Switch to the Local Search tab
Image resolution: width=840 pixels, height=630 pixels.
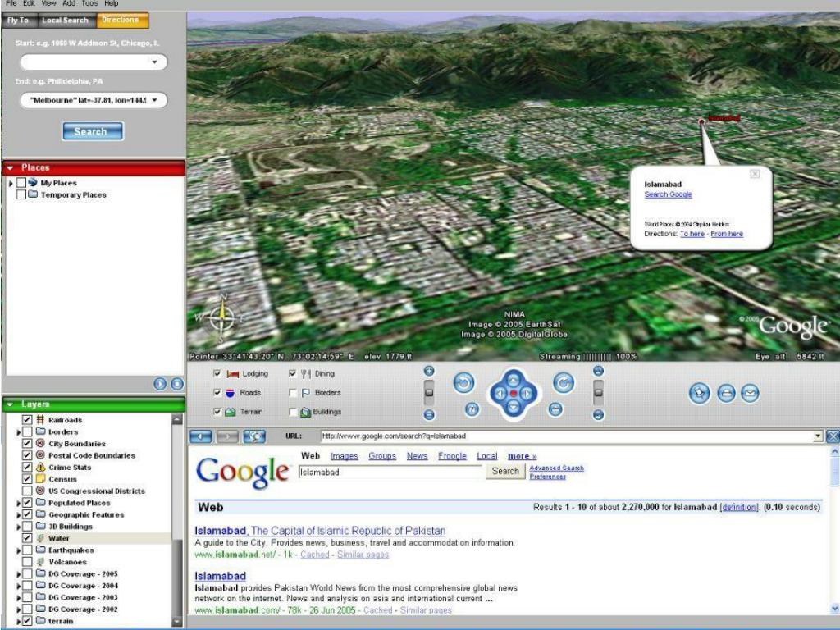pyautogui.click(x=66, y=21)
